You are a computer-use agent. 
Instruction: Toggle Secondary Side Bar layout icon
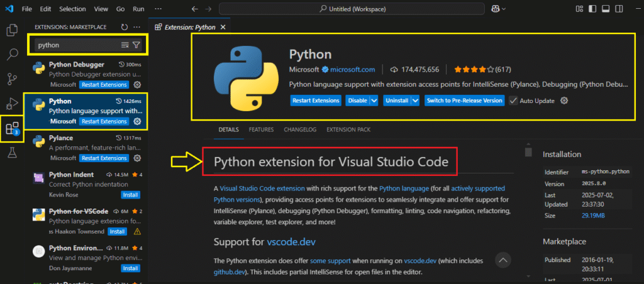click(x=618, y=9)
